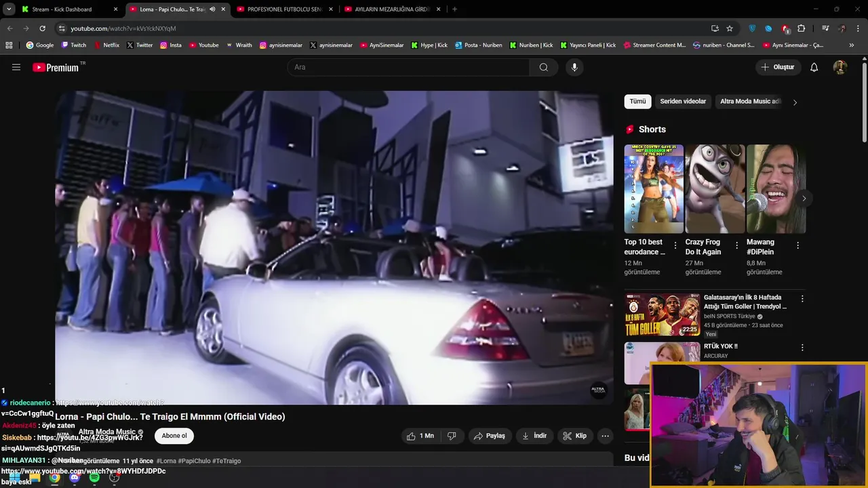The width and height of the screenshot is (868, 488).
Task: Open the Insta bookmark
Action: pyautogui.click(x=171, y=45)
